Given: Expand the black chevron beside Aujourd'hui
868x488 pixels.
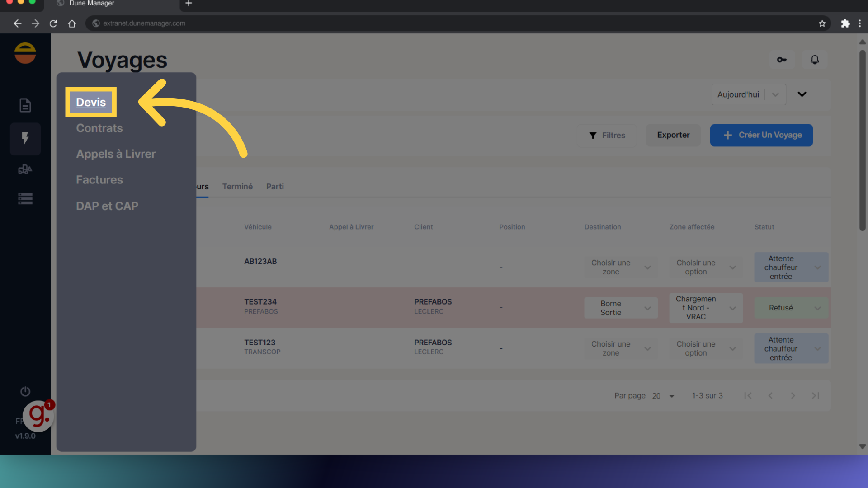Looking at the screenshot, I should point(802,94).
